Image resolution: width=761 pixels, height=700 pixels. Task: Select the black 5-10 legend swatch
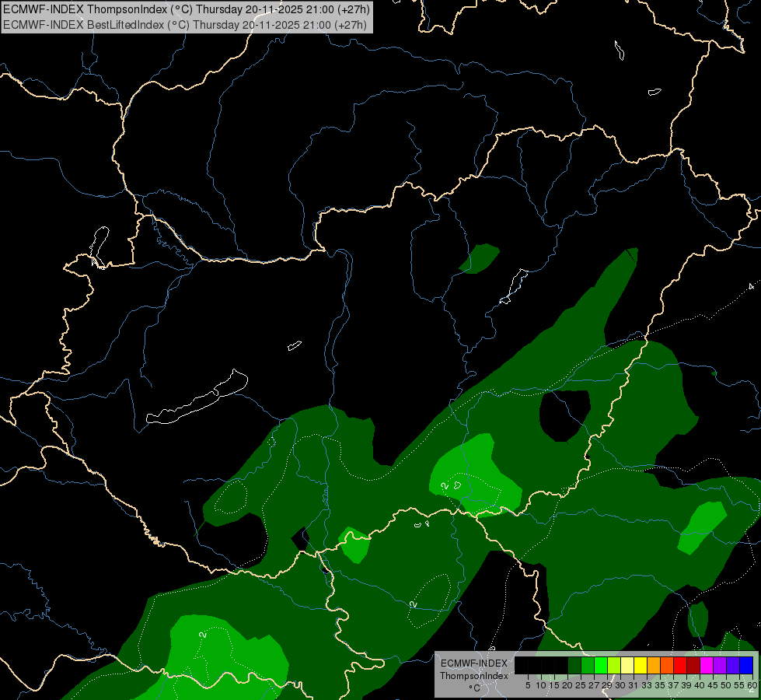(534, 665)
